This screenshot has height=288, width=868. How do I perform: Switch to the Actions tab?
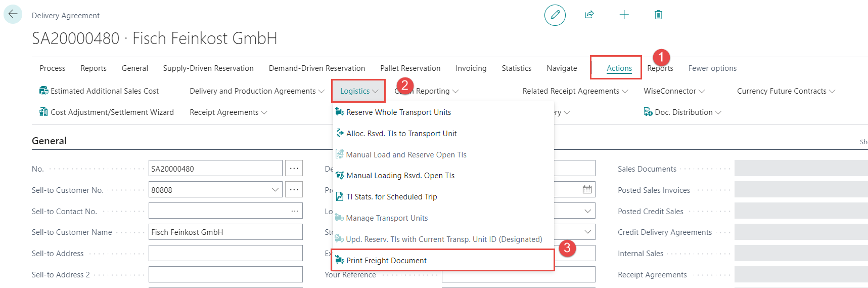[619, 68]
